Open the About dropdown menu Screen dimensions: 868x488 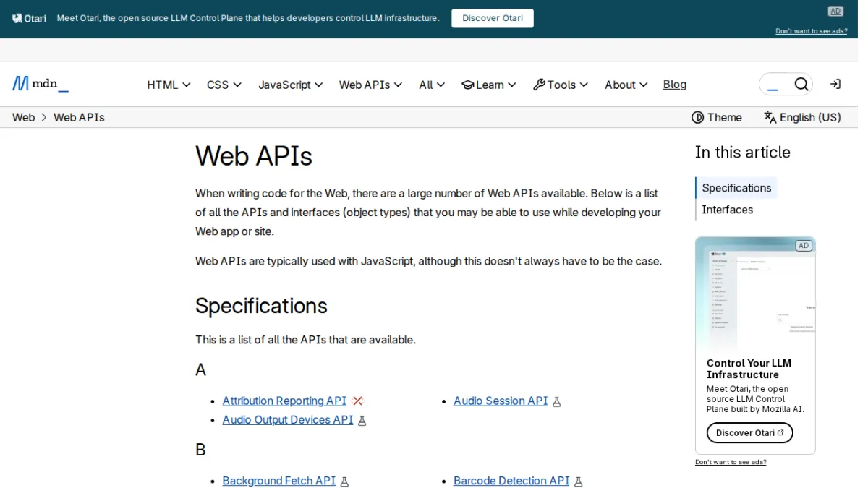tap(626, 85)
